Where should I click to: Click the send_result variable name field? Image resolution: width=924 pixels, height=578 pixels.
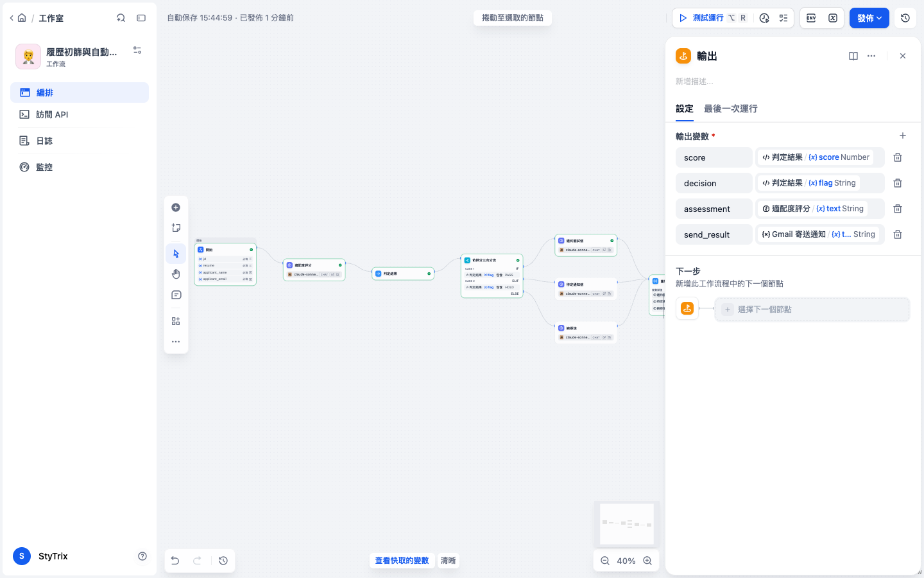(714, 234)
